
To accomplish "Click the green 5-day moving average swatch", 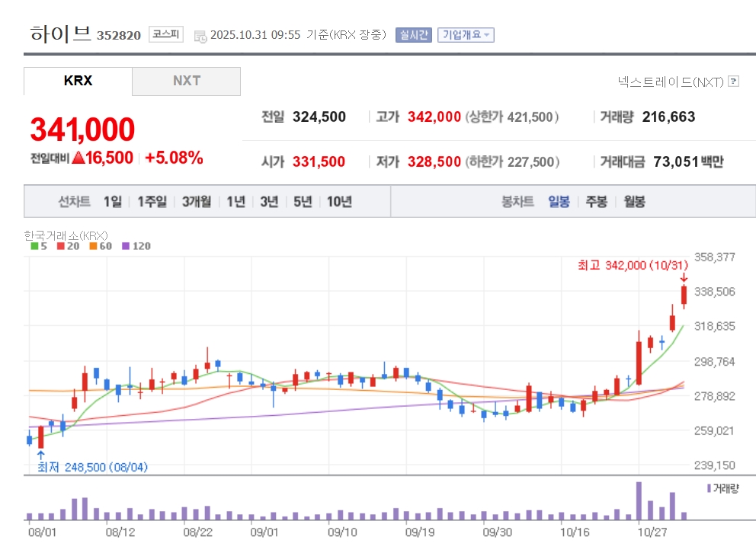I will pyautogui.click(x=34, y=246).
